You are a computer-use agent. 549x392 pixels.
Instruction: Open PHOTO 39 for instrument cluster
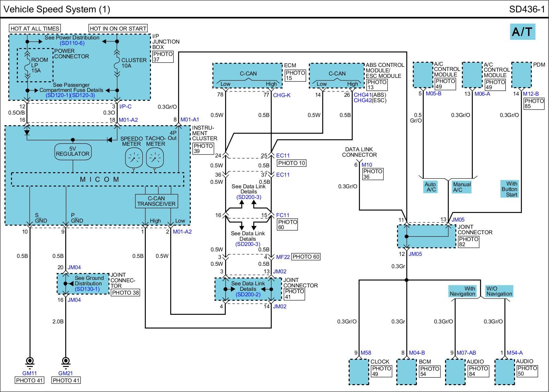tap(203, 148)
